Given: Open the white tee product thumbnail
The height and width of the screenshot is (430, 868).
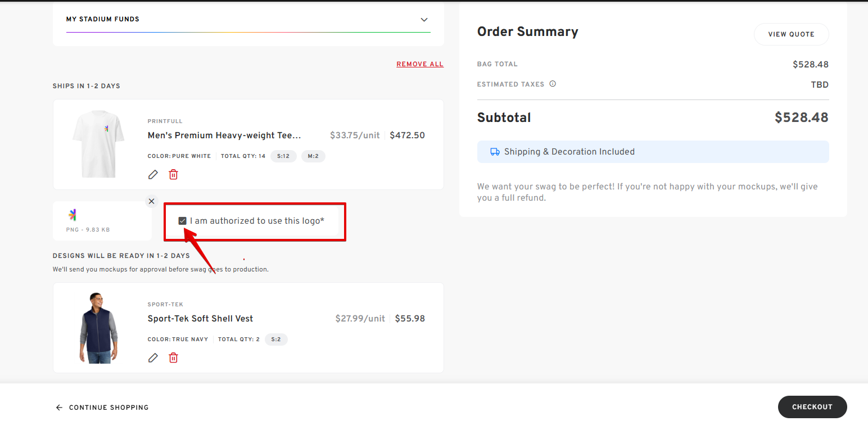Looking at the screenshot, I should [98, 144].
